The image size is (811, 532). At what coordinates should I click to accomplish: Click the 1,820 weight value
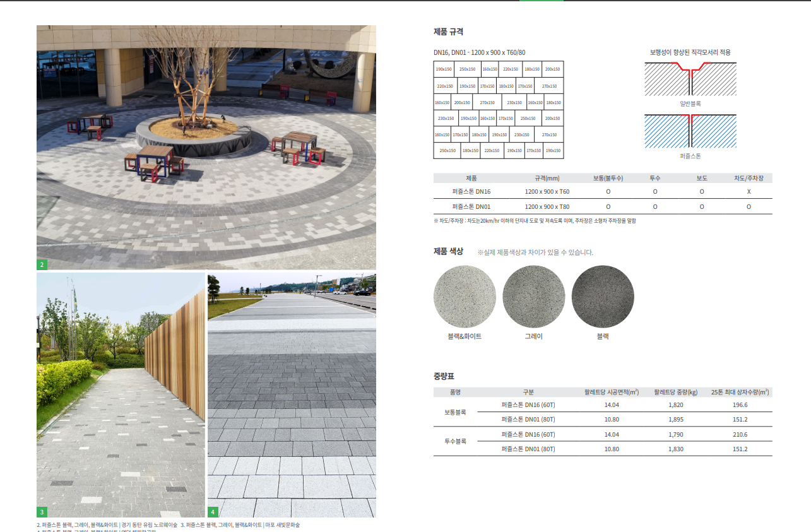click(x=675, y=405)
